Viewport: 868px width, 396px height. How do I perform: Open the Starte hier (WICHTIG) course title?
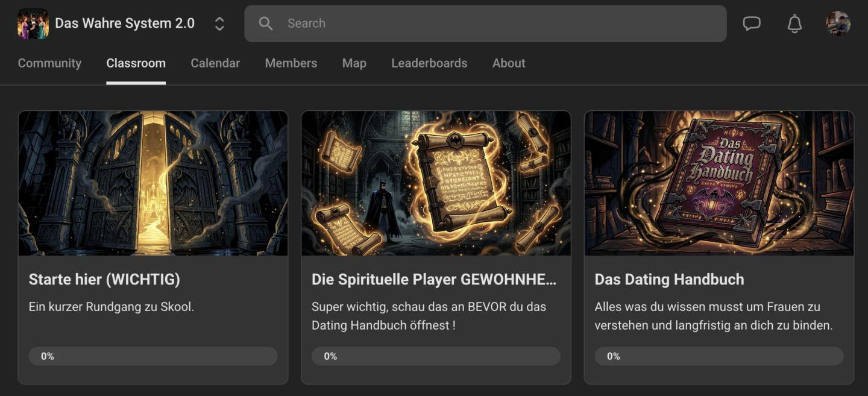(x=104, y=280)
